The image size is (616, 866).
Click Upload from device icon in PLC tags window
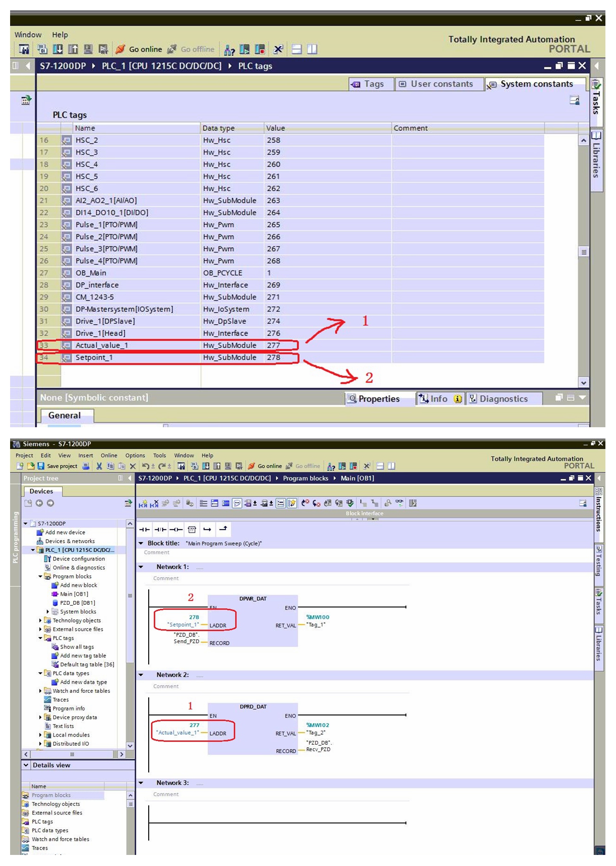(x=73, y=49)
